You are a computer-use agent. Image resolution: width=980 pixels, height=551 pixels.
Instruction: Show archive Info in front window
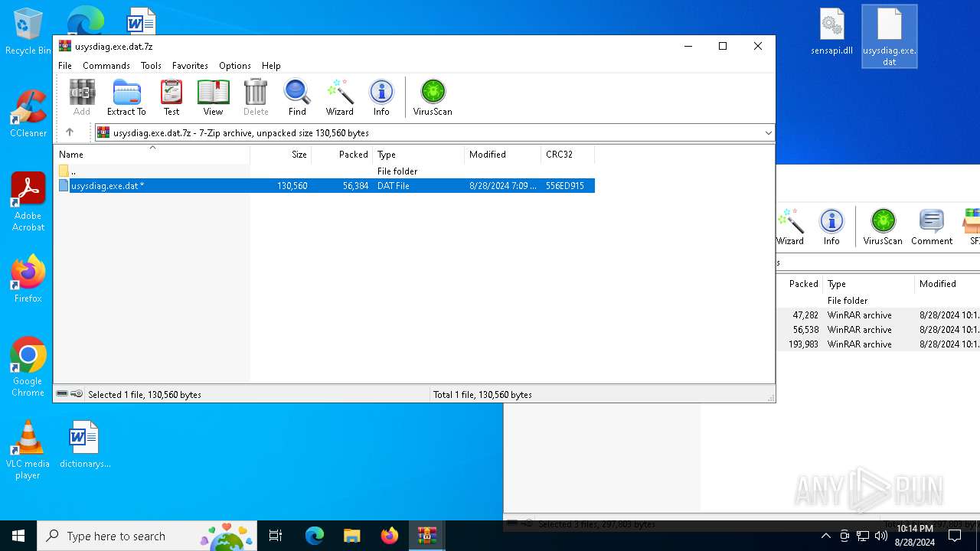[x=381, y=98]
